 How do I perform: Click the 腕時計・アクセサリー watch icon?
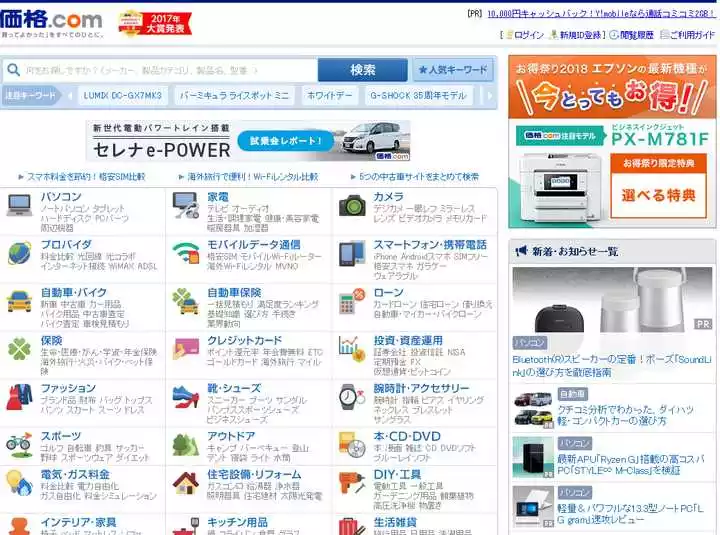(352, 397)
